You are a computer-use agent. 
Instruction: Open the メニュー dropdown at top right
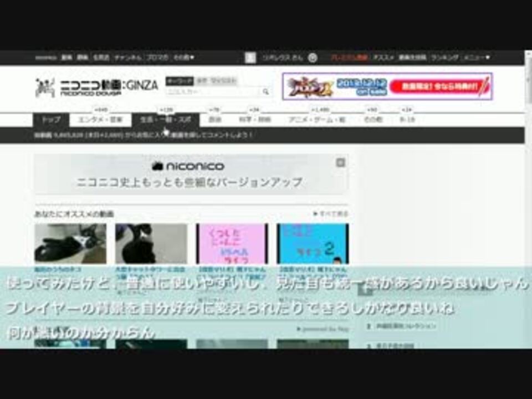(x=477, y=58)
